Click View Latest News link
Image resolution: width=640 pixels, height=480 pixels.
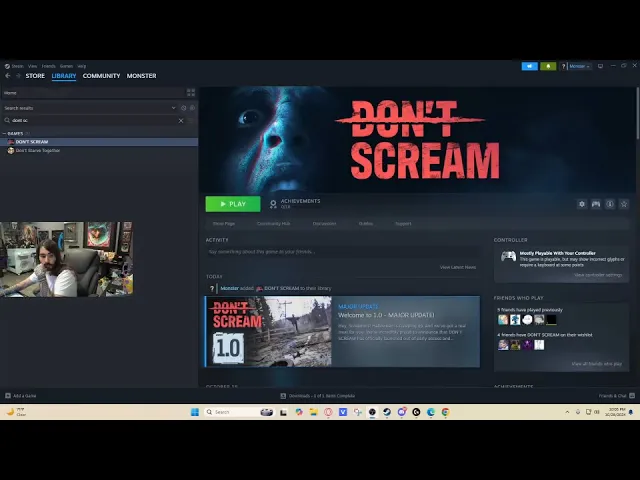coord(458,267)
